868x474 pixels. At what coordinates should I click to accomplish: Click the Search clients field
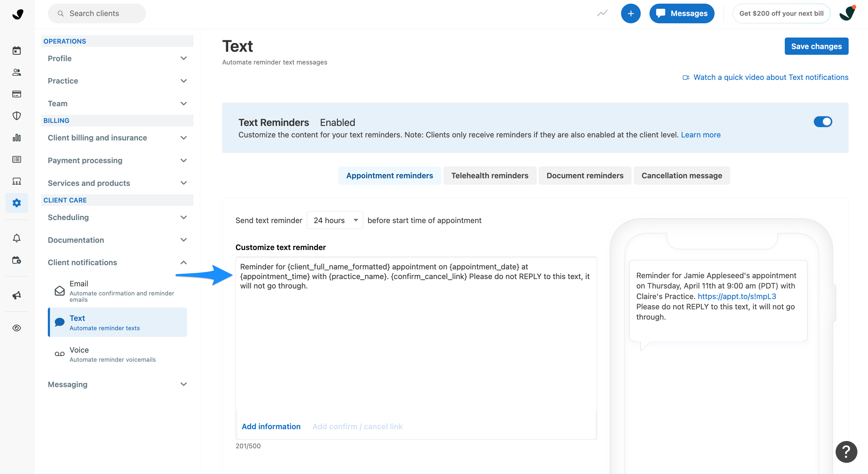point(97,14)
